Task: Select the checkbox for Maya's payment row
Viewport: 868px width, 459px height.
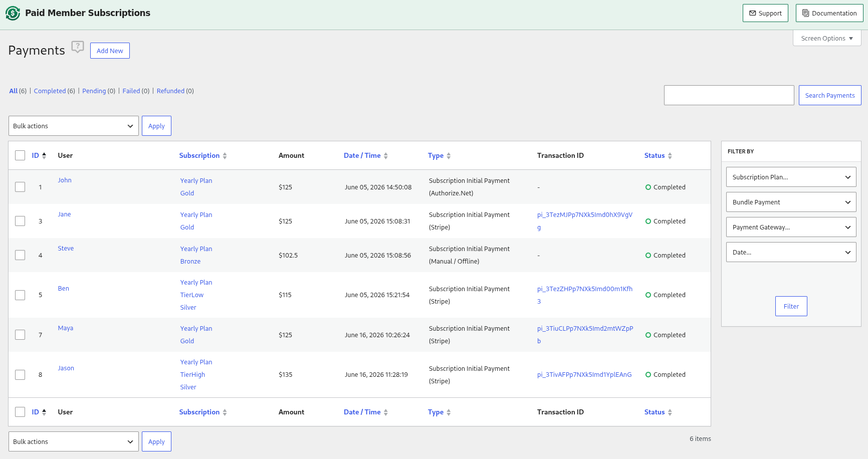Action: coord(20,335)
